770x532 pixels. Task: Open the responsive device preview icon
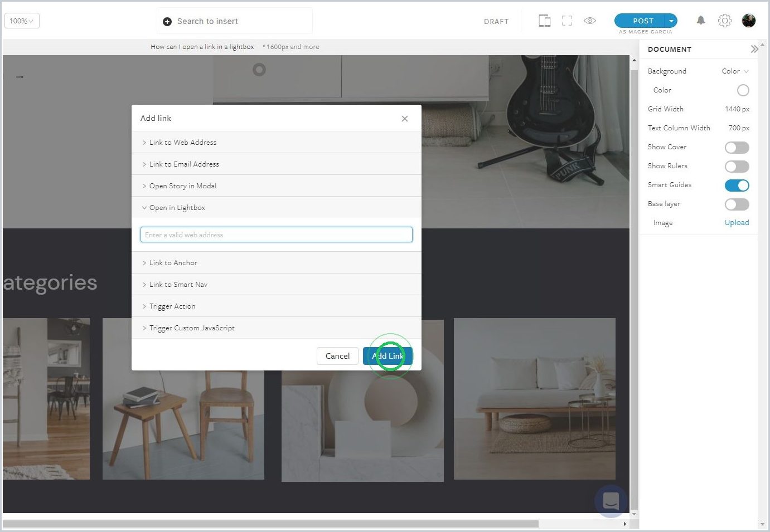click(545, 21)
